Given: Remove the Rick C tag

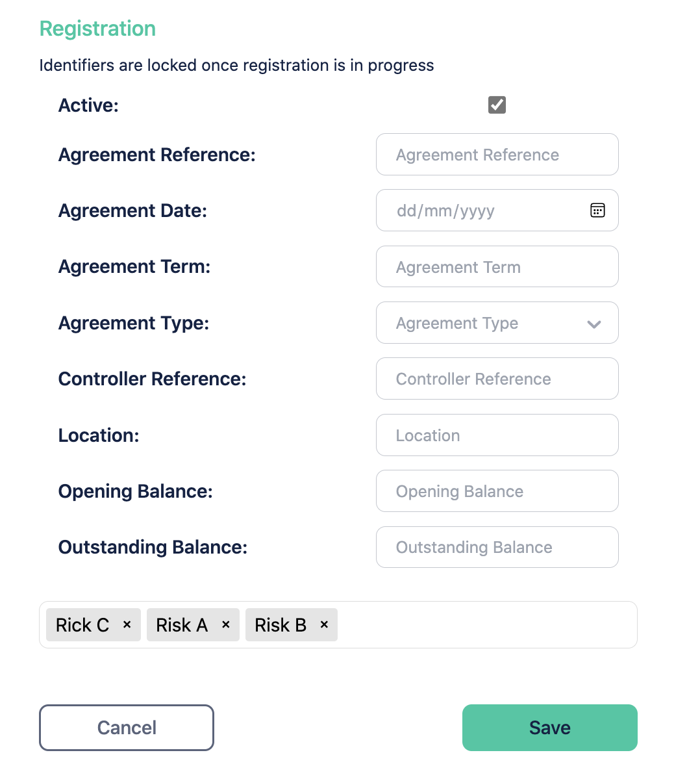Looking at the screenshot, I should (127, 624).
